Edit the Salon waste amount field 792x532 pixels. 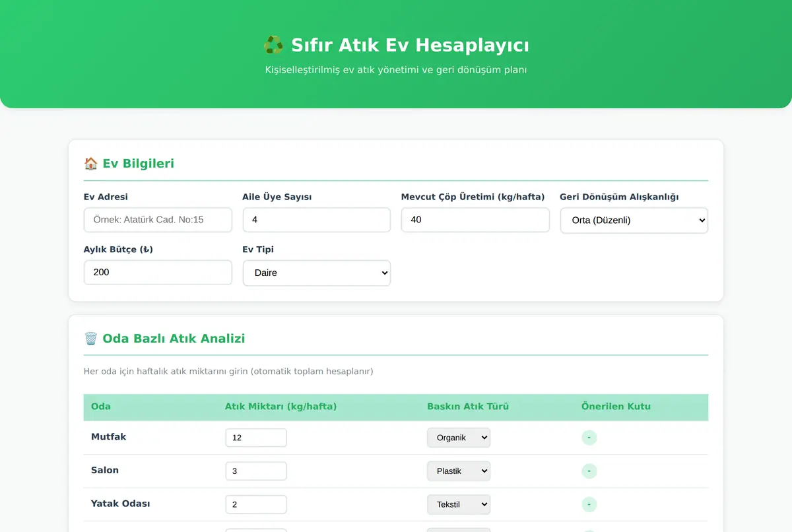(256, 471)
